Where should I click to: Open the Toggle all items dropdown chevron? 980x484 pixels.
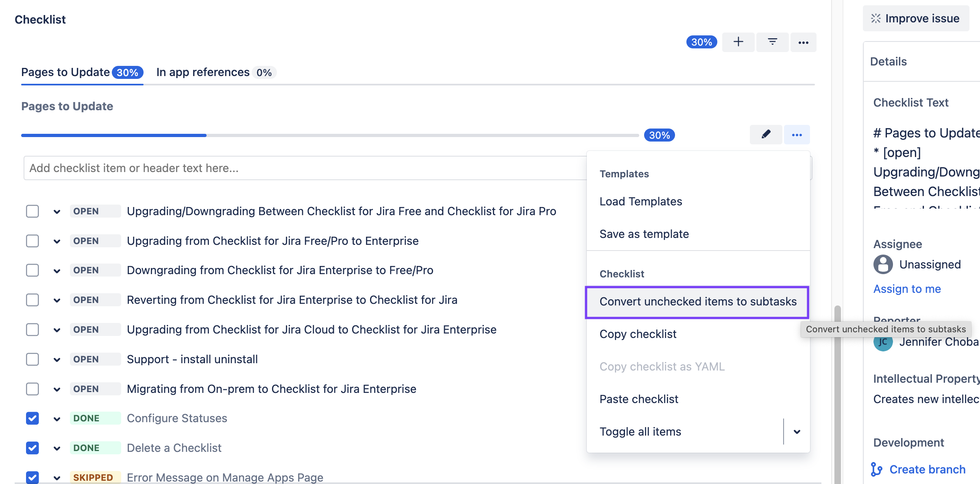(x=797, y=432)
